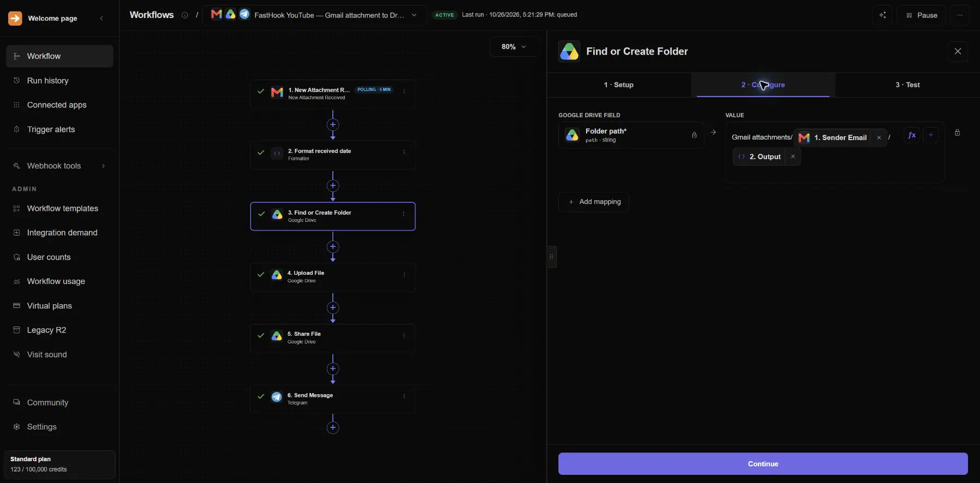Switch to the 3 · Test tab
The image size is (980, 483).
908,85
